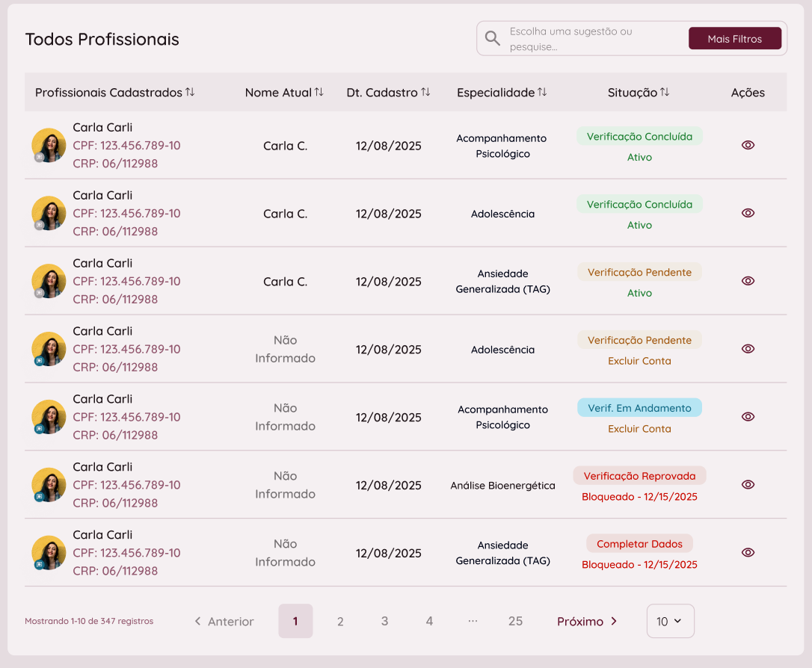
Task: Select page 4 in pagination
Action: [x=429, y=621]
